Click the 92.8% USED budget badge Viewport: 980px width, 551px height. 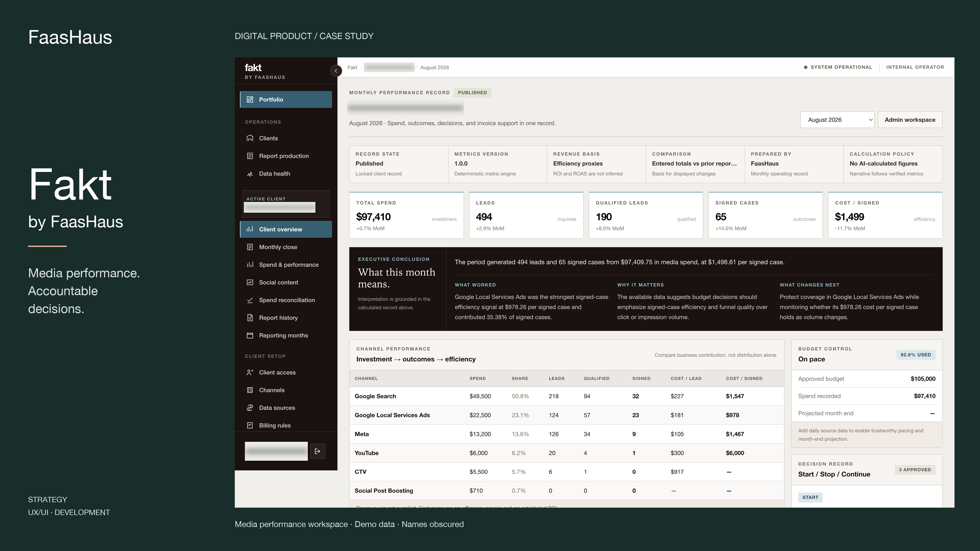point(916,355)
